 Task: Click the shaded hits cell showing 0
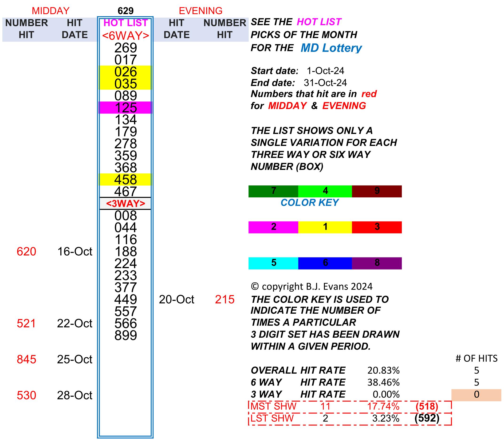point(476,395)
